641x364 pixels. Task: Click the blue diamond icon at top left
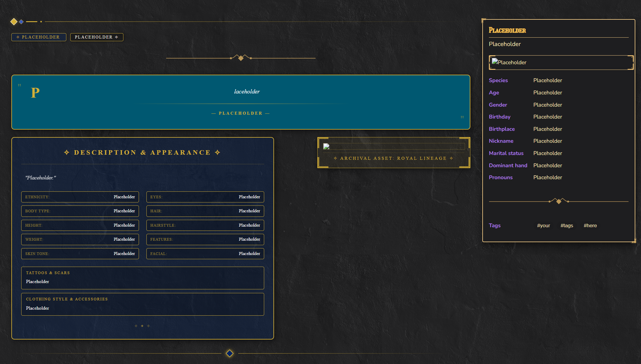pos(21,21)
